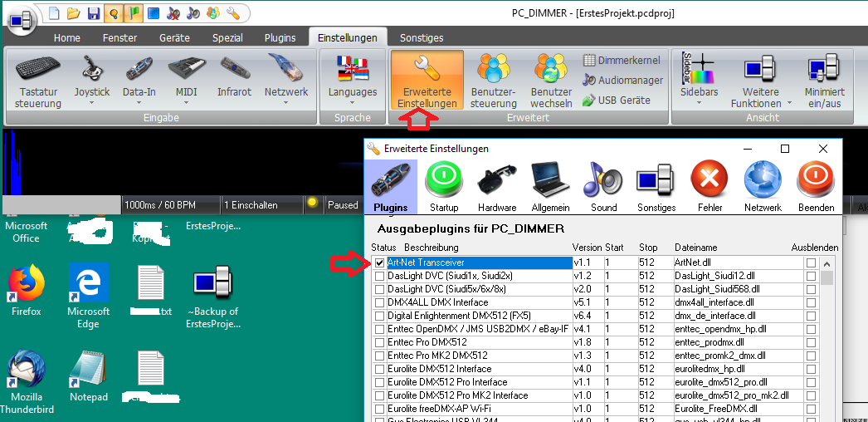This screenshot has height=422, width=868.
Task: Create a new project via quick-access page icon
Action: [x=53, y=12]
